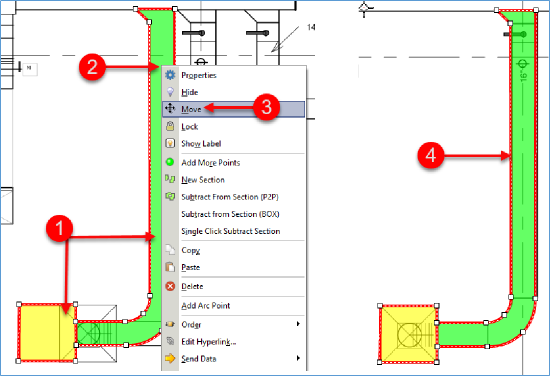Click the Lock padlock icon
Viewport: 550px width, 376px height.
[170, 126]
